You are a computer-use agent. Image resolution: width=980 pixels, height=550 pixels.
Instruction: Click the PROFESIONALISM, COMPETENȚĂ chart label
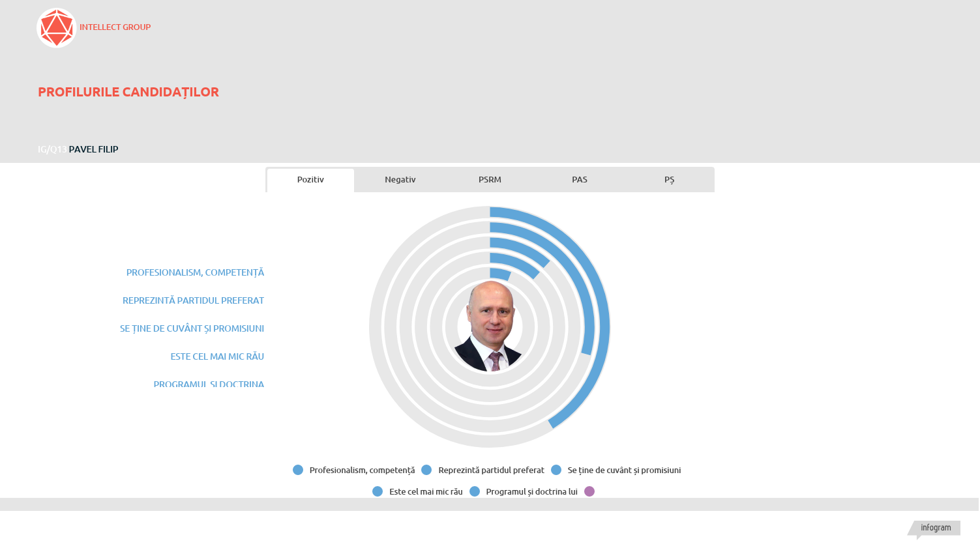coord(195,272)
